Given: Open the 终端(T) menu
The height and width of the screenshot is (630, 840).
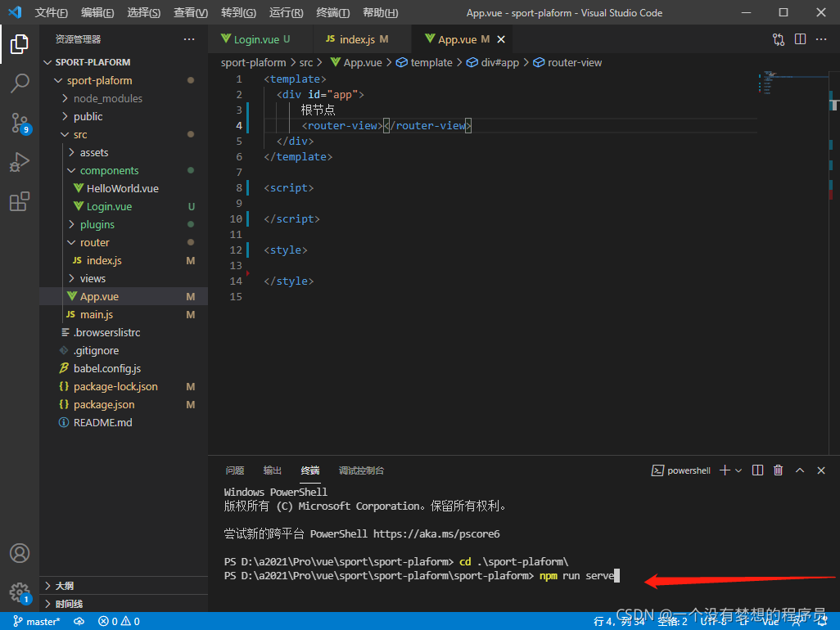Looking at the screenshot, I should coord(332,12).
